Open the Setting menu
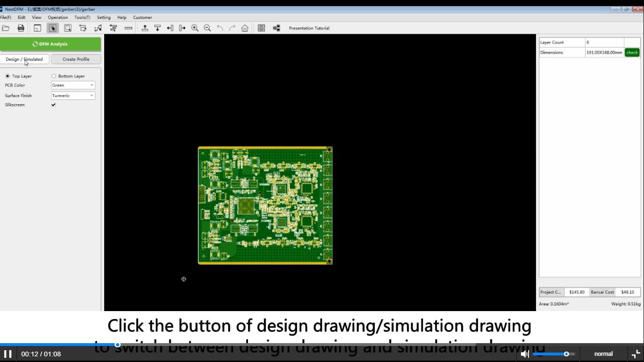This screenshot has width=644, height=362. coord(104,17)
